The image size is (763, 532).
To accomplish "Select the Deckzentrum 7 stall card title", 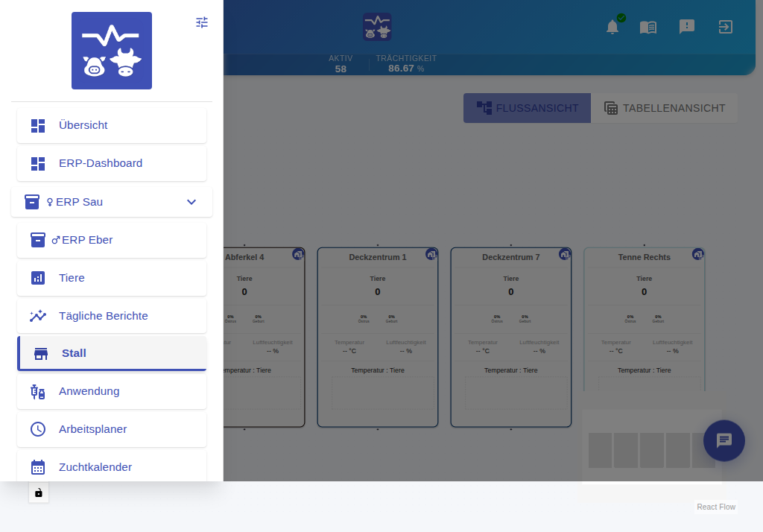I will 511,257.
